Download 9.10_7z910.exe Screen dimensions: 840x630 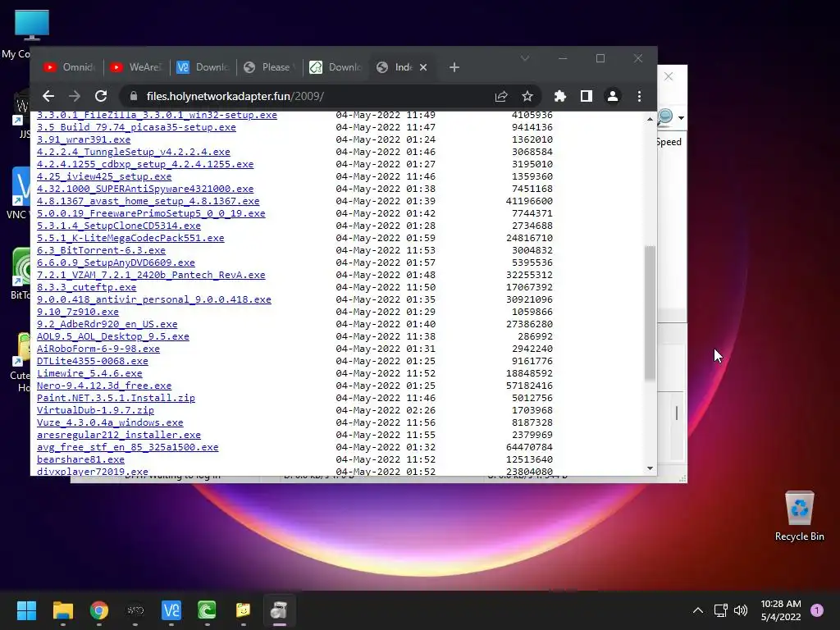point(78,313)
